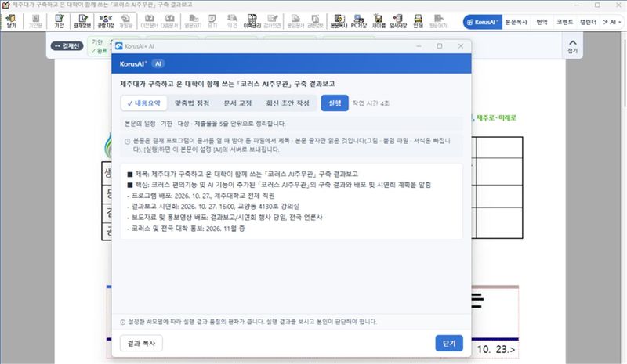The image size is (627, 364).
Task: Click the document title in the dialog
Action: 227,84
